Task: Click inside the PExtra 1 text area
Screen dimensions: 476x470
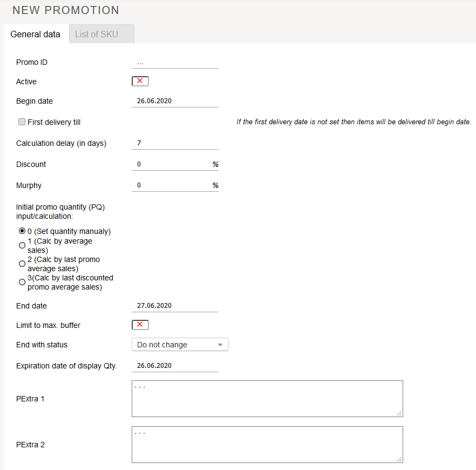Action: coord(267,399)
